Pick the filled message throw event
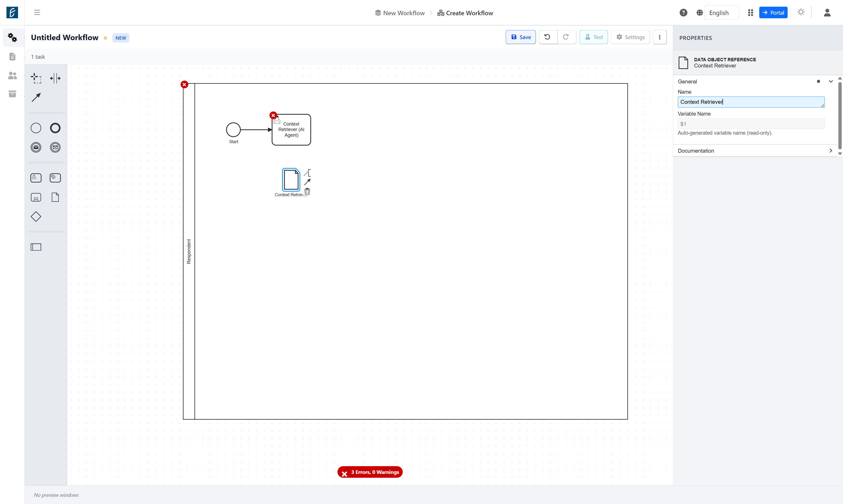 [x=36, y=147]
